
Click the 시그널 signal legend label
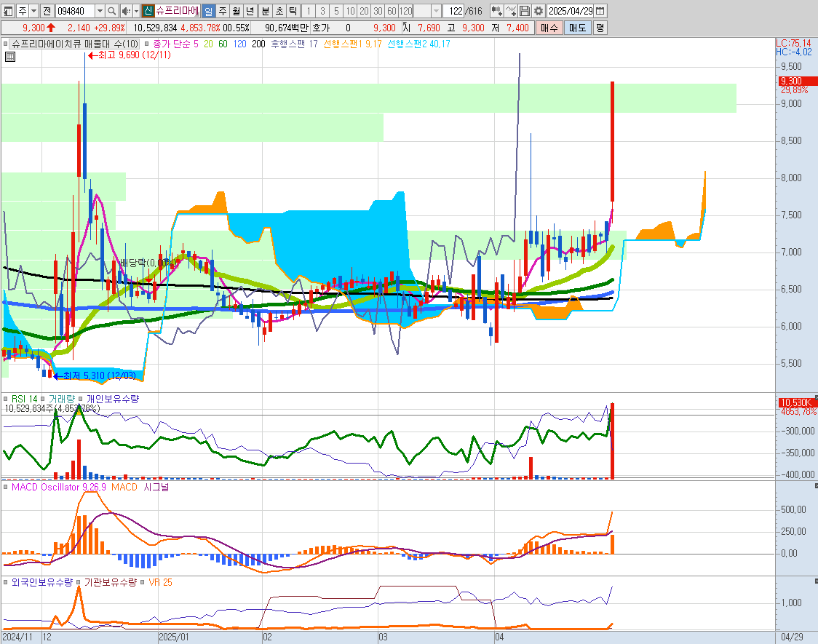point(156,487)
